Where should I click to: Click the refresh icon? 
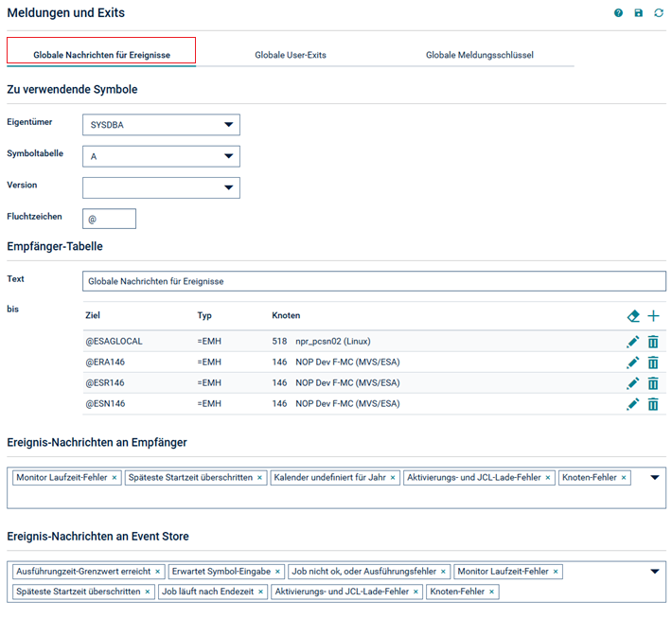point(659,13)
